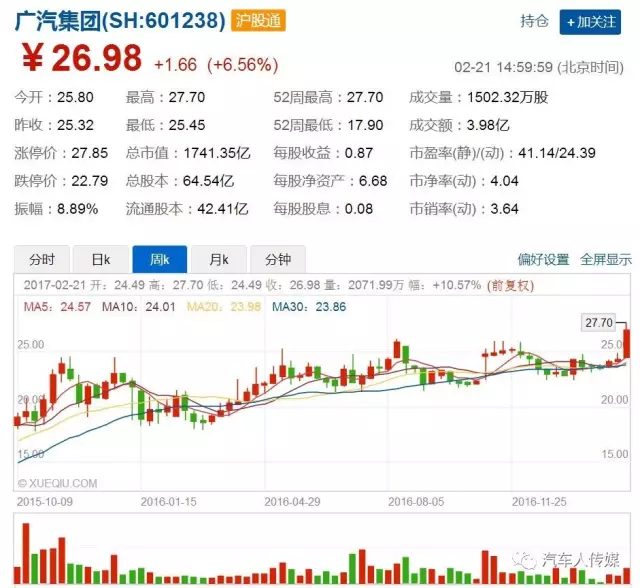Click 流通股本 value 42.41亿
The image size is (640, 588).
[x=222, y=209]
